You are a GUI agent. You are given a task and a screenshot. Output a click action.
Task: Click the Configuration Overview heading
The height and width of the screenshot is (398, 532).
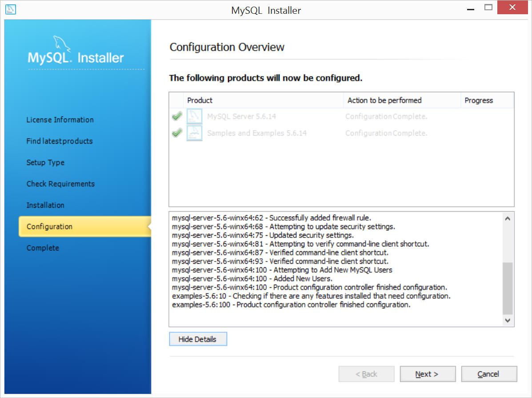pos(227,47)
